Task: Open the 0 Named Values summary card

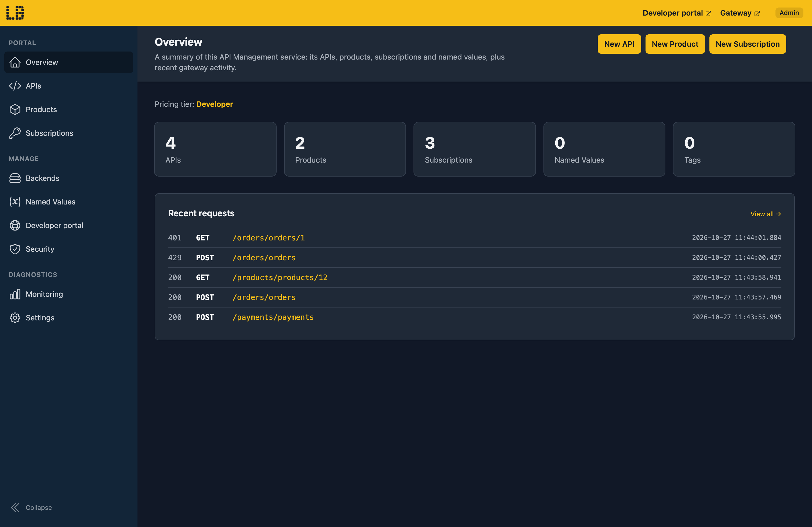Action: [604, 149]
